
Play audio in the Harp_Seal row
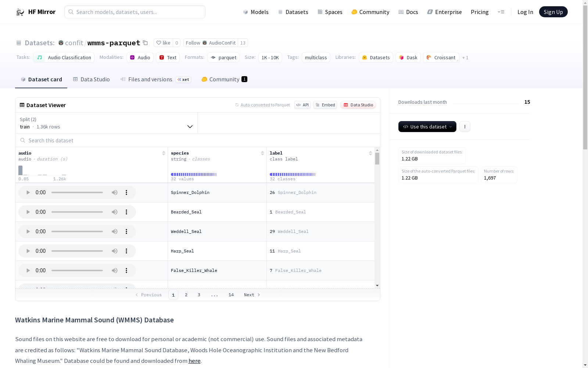point(28,251)
